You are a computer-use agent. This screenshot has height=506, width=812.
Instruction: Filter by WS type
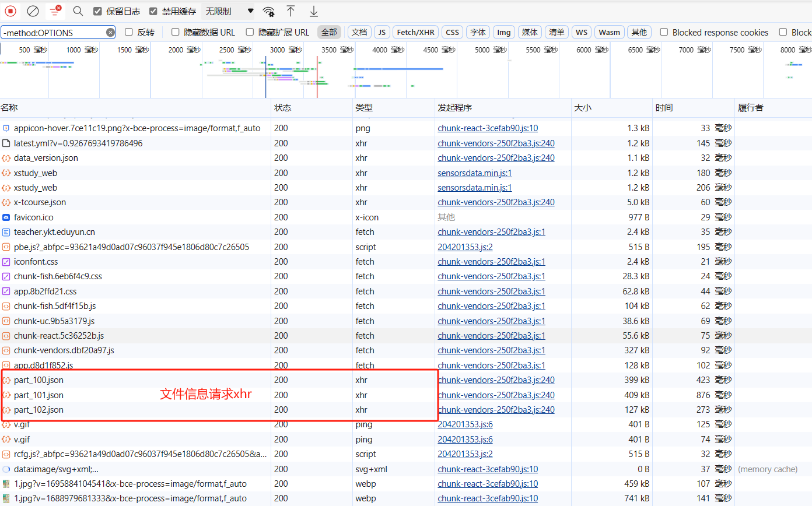point(582,32)
